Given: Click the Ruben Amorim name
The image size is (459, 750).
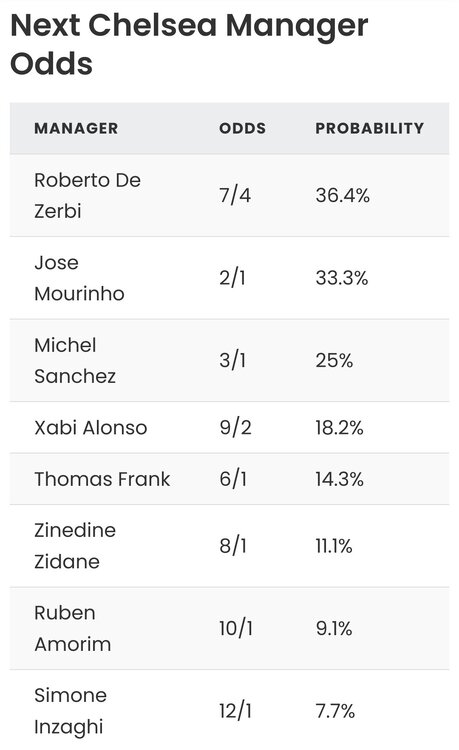Looking at the screenshot, I should point(73,628).
